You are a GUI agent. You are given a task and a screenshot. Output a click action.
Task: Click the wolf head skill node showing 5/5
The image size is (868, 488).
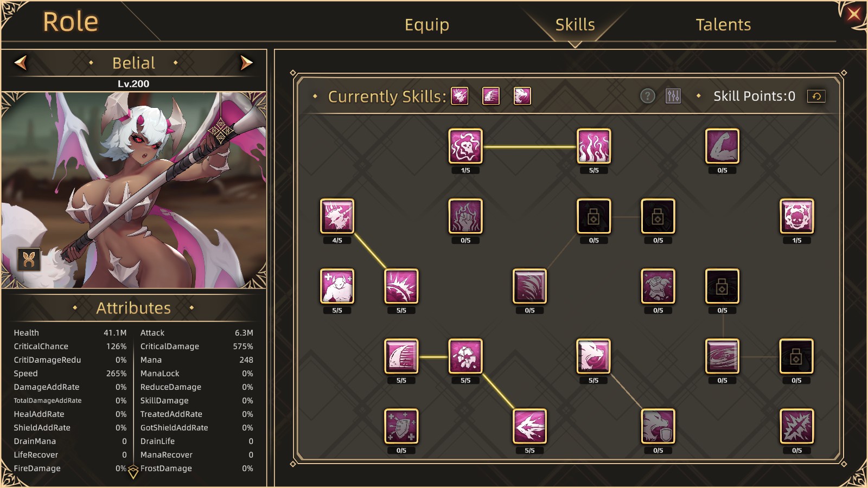pyautogui.click(x=593, y=356)
